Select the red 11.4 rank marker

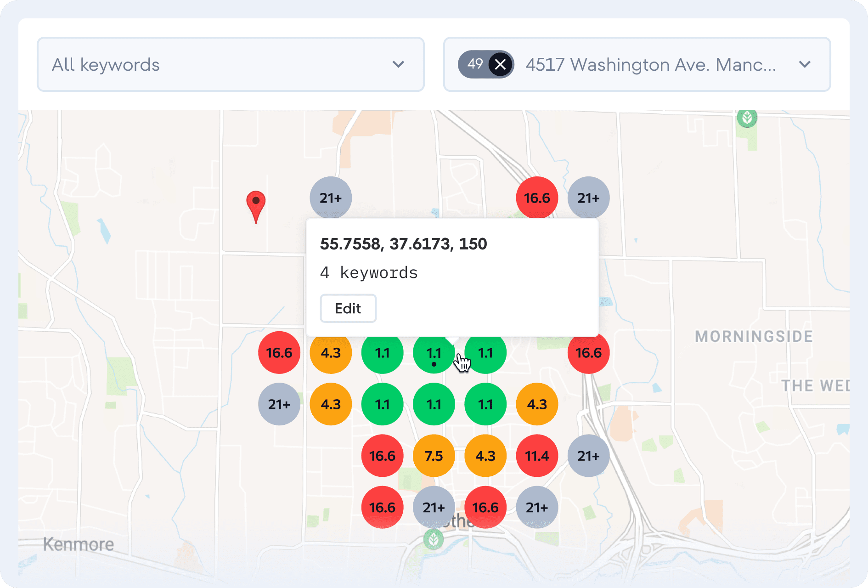point(537,456)
